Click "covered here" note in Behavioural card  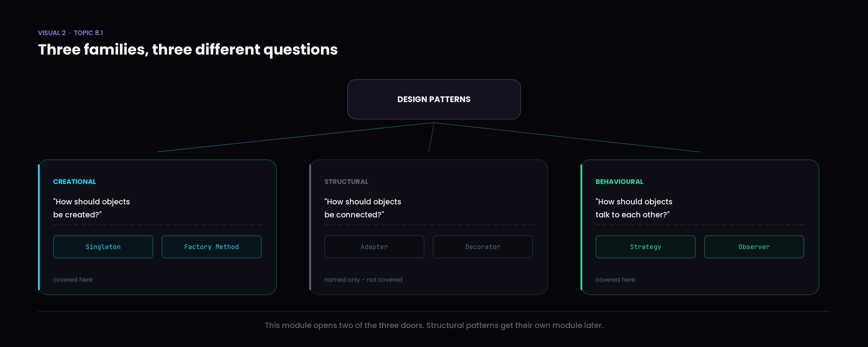tap(615, 280)
